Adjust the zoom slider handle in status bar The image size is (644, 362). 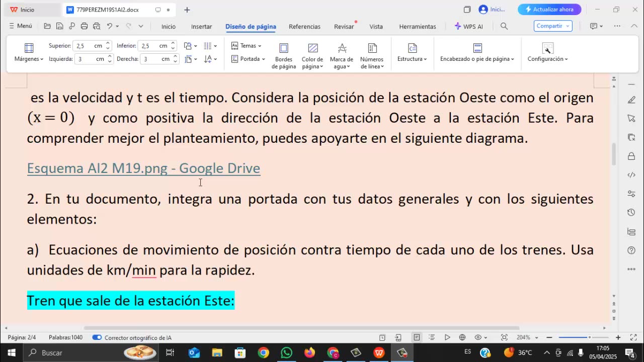click(589, 337)
